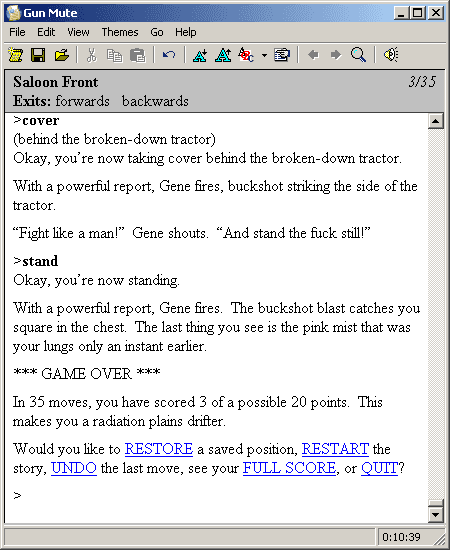Click the Paste clipboard icon
The height and width of the screenshot is (550, 450).
point(137,55)
